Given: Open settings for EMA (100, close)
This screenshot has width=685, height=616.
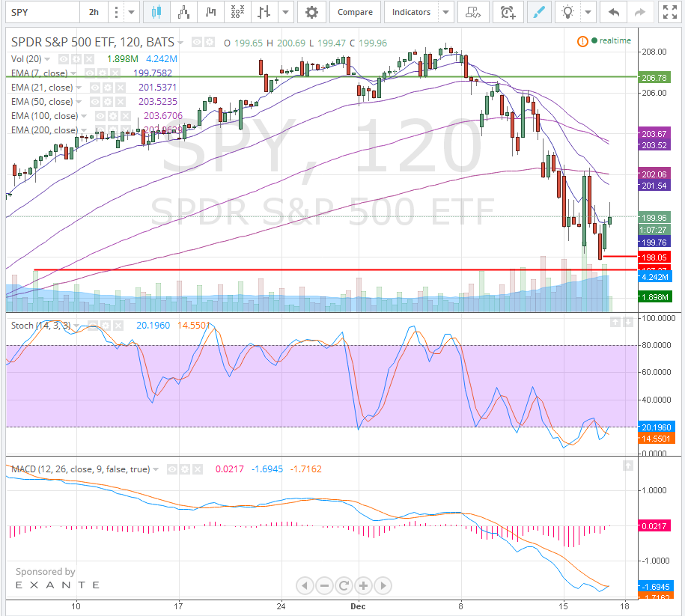Looking at the screenshot, I should [113, 116].
